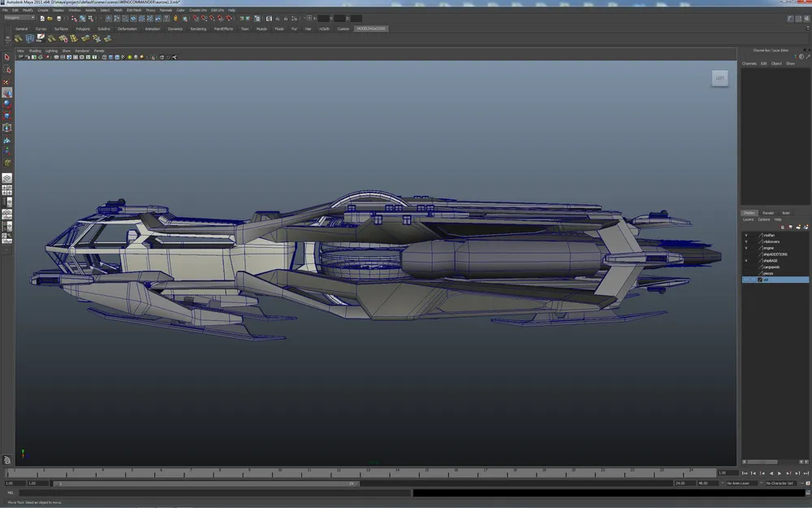Screen dimensions: 812x508
Task: Pick the Scale tool in toolbox
Action: 6,116
